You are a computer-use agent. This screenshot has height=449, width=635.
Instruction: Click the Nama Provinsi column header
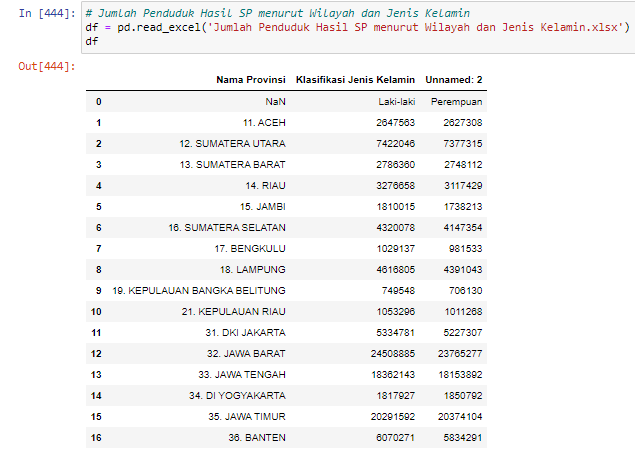[251, 80]
